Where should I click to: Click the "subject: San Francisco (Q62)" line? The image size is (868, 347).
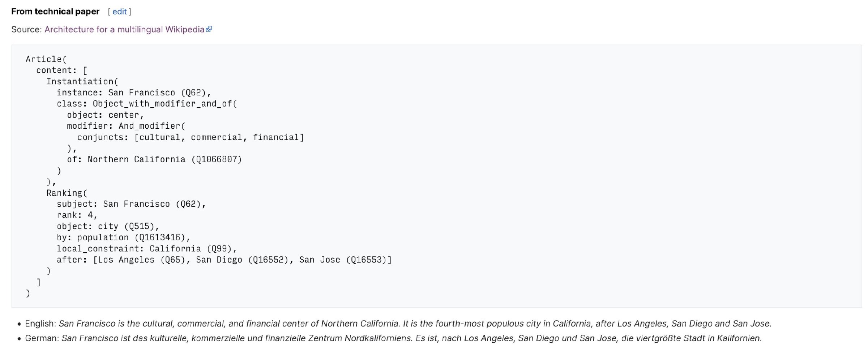click(x=131, y=204)
